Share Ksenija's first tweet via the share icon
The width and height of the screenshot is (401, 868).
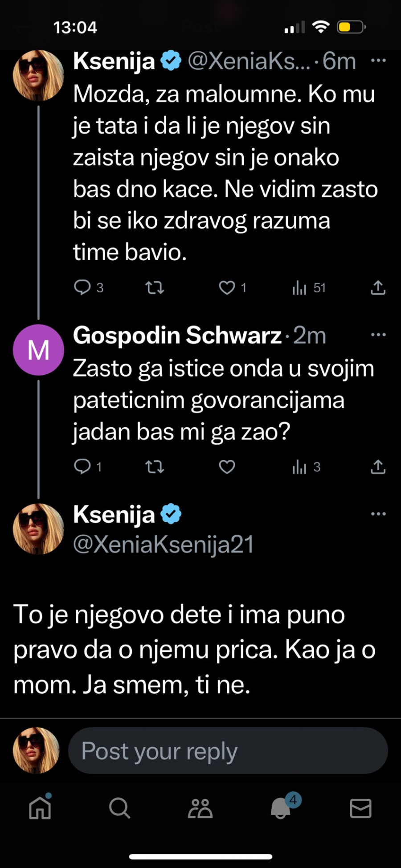tap(378, 288)
